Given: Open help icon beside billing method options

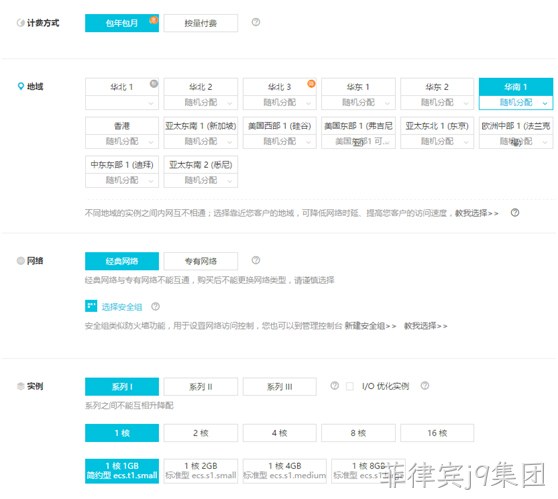Looking at the screenshot, I should point(256,22).
